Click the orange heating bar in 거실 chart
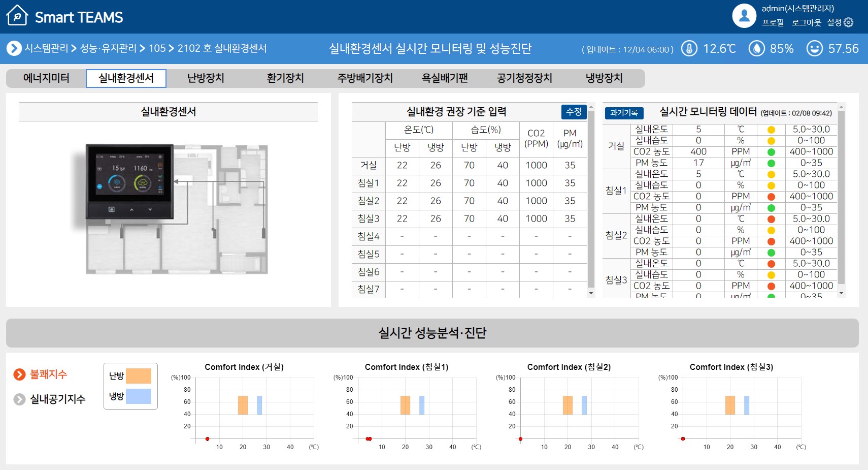The image size is (868, 470). pyautogui.click(x=243, y=405)
